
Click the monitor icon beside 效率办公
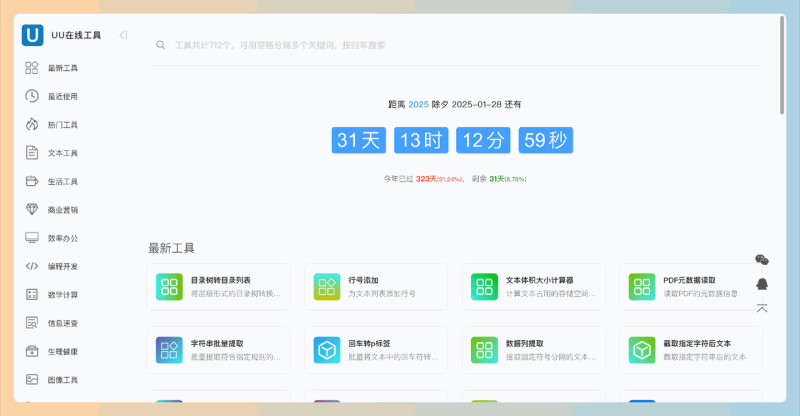[x=32, y=238]
